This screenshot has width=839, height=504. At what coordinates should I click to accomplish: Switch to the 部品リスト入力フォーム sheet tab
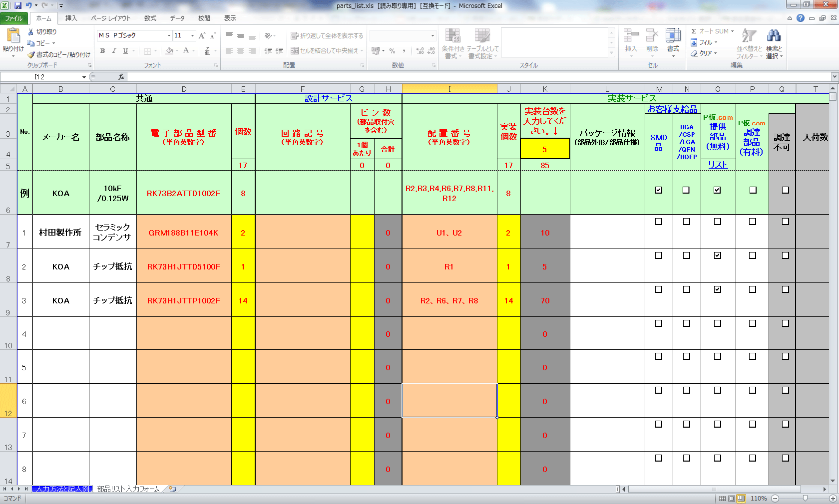[x=128, y=489]
